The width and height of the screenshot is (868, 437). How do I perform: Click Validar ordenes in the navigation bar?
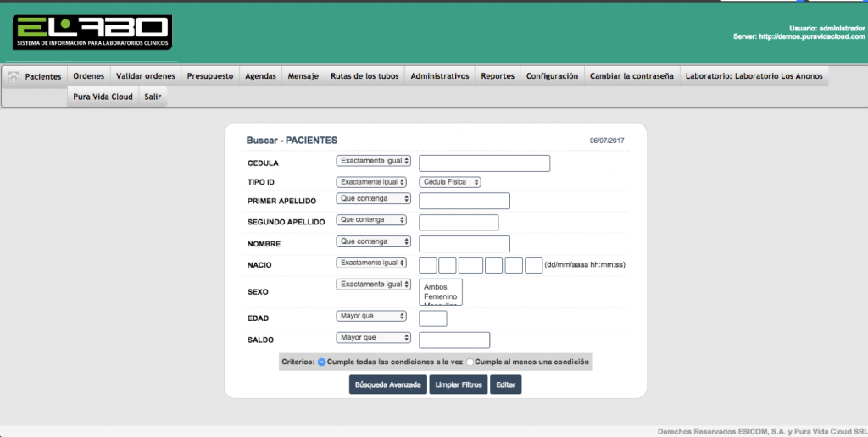146,76
